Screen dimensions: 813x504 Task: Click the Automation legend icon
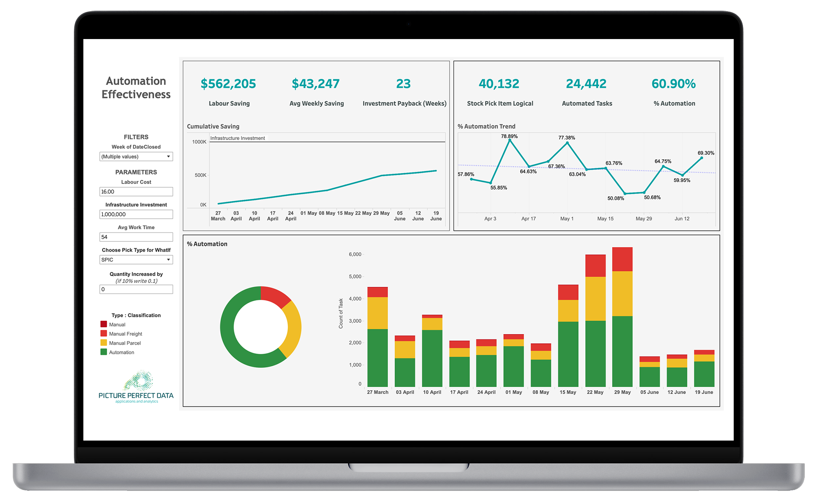tap(103, 355)
